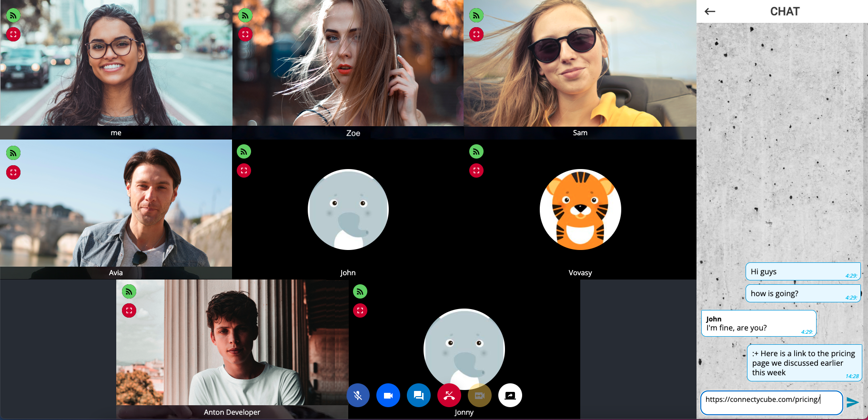
Task: Expand Avia's video to fullscreen
Action: click(13, 172)
